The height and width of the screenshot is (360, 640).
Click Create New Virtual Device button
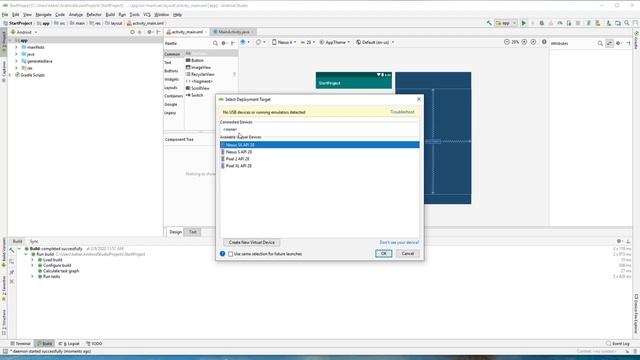coord(251,242)
